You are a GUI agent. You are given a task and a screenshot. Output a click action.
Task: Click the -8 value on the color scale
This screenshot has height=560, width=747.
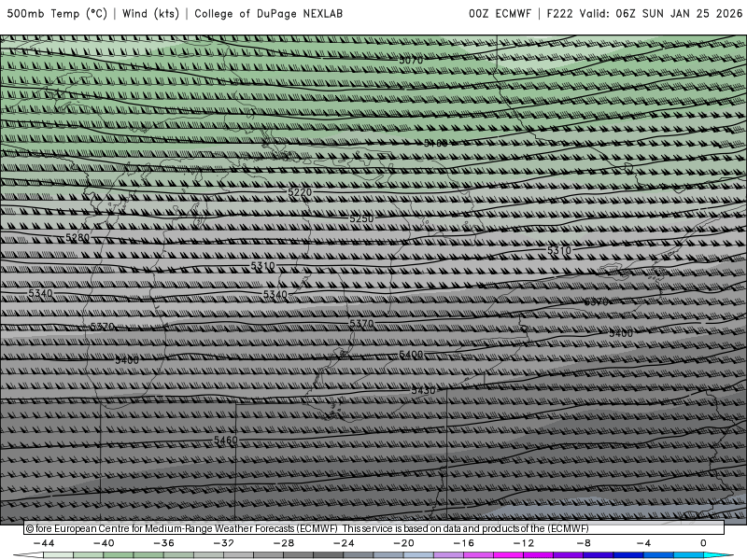tap(584, 543)
